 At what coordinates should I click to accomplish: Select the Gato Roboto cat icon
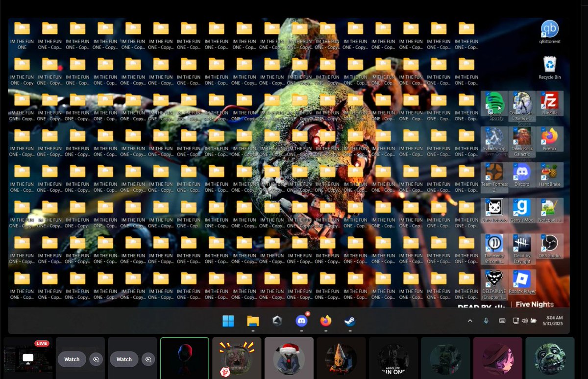[x=494, y=211]
